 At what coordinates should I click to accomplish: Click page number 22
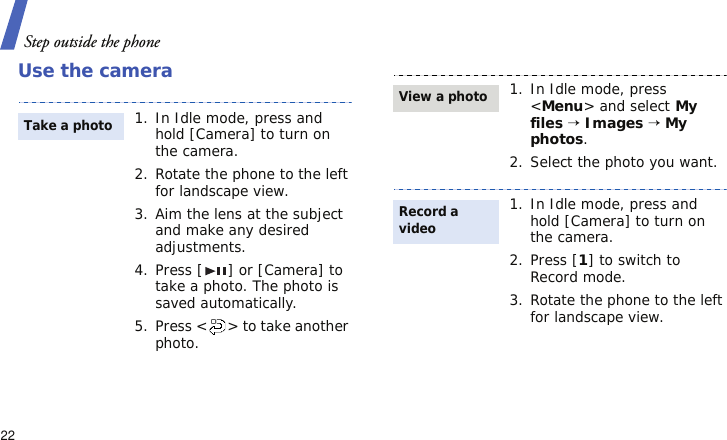click(x=8, y=434)
